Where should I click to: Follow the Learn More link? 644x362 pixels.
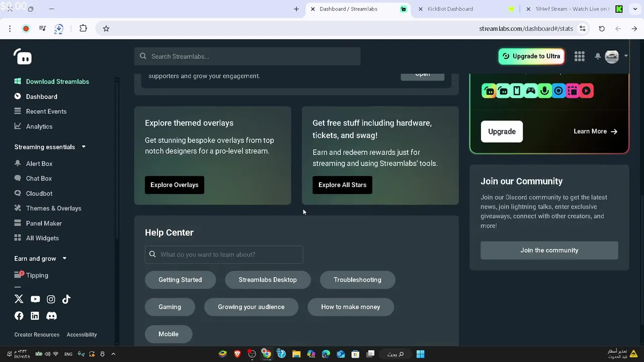tap(595, 131)
